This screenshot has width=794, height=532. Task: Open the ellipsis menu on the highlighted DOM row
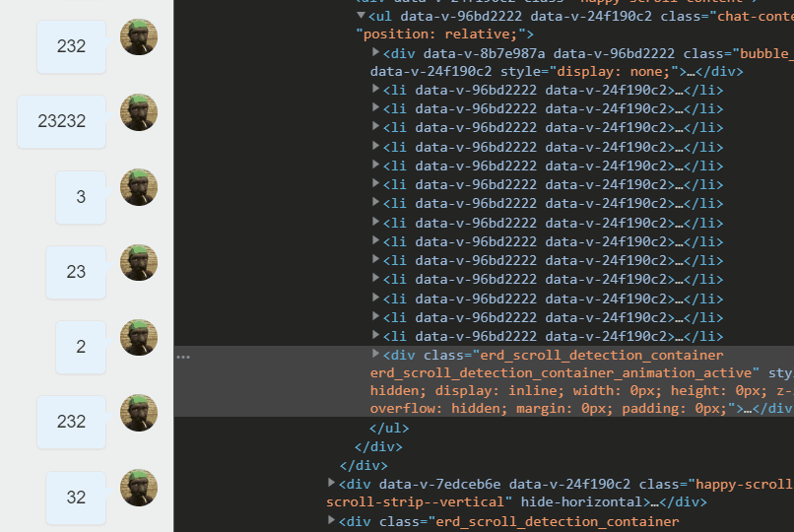[183, 357]
